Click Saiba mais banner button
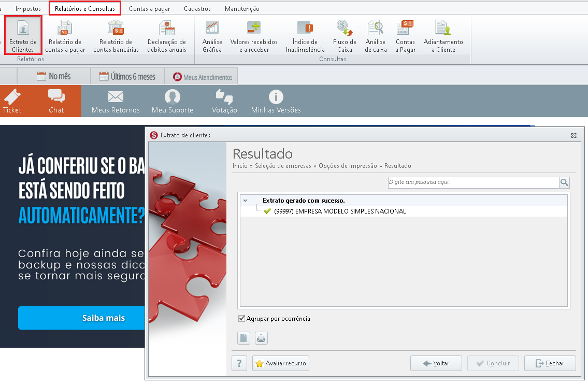Image resolution: width=588 pixels, height=384 pixels. (81, 318)
